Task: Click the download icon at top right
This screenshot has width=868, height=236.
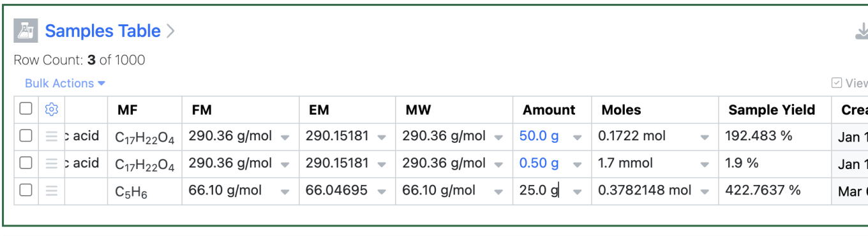Action: [862, 32]
